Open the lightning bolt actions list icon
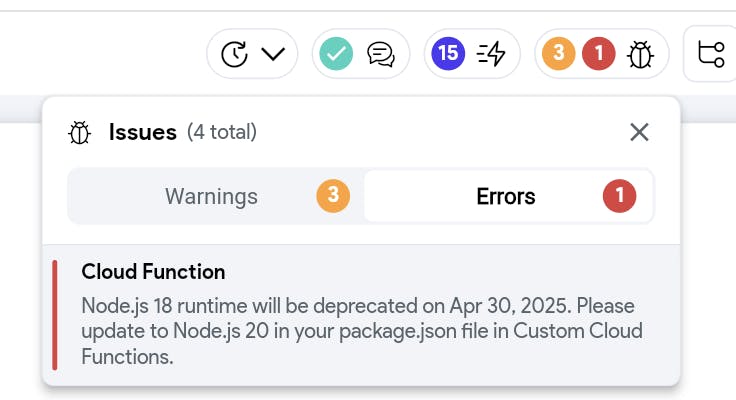Screen dimensions: 736x400 [492, 54]
